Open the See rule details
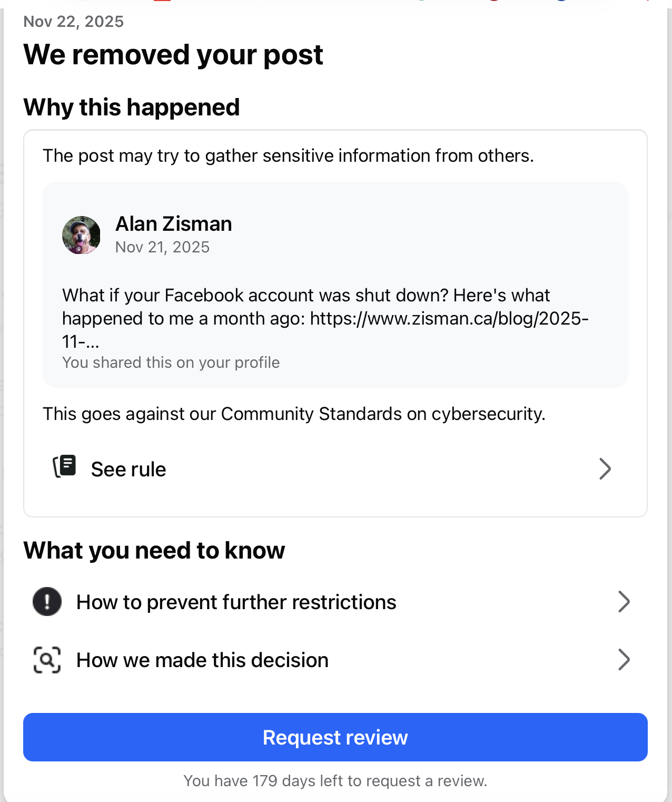672x802 pixels. click(x=129, y=469)
